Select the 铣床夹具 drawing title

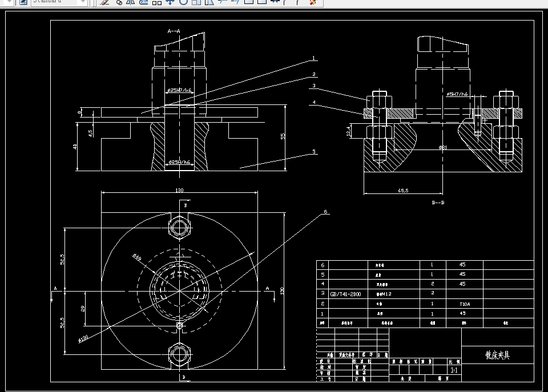(x=497, y=355)
